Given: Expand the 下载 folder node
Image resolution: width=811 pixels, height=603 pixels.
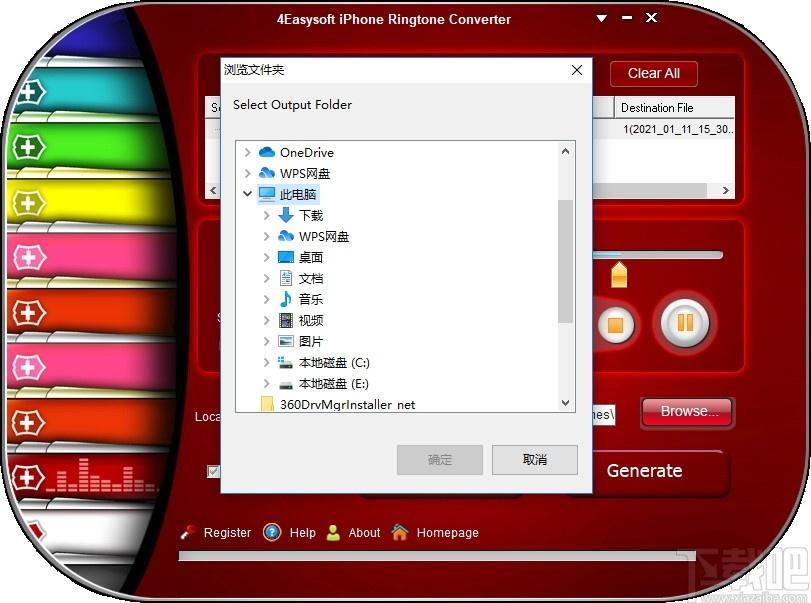Looking at the screenshot, I should pyautogui.click(x=266, y=215).
